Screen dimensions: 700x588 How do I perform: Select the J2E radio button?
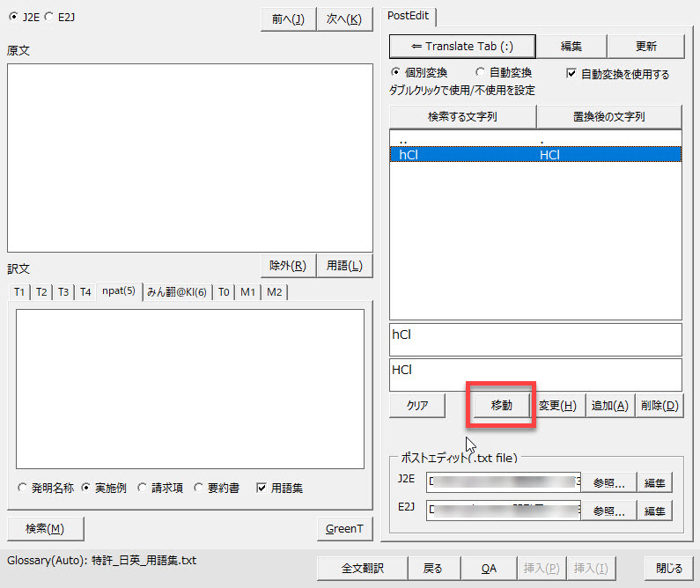pos(12,16)
